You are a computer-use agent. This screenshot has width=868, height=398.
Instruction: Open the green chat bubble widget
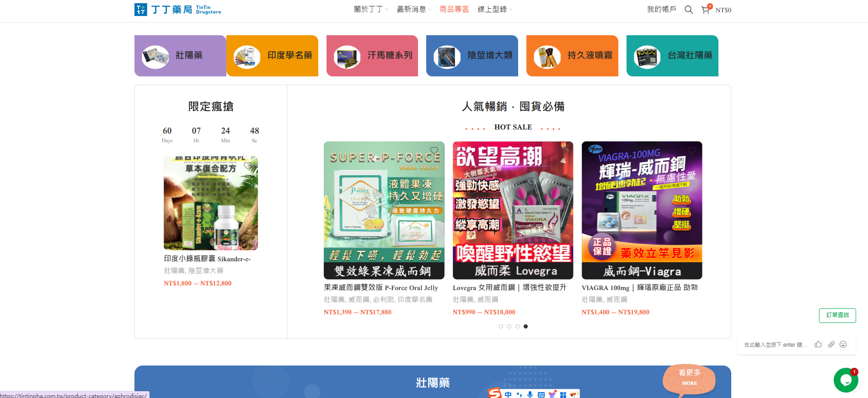click(x=846, y=380)
